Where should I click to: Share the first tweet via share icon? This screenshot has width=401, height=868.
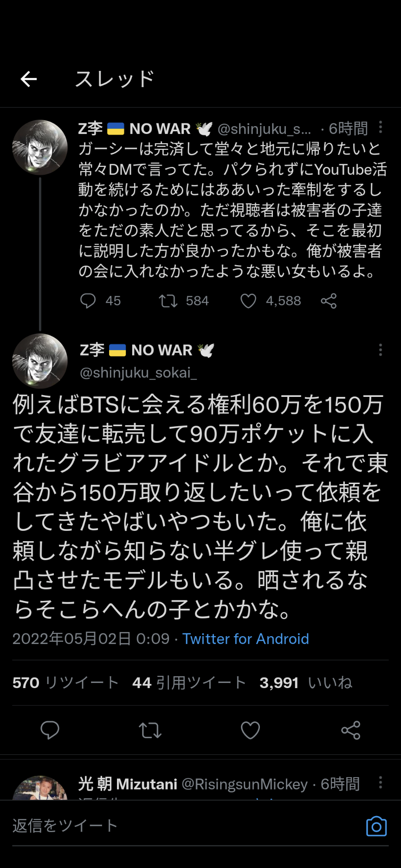[x=329, y=301]
